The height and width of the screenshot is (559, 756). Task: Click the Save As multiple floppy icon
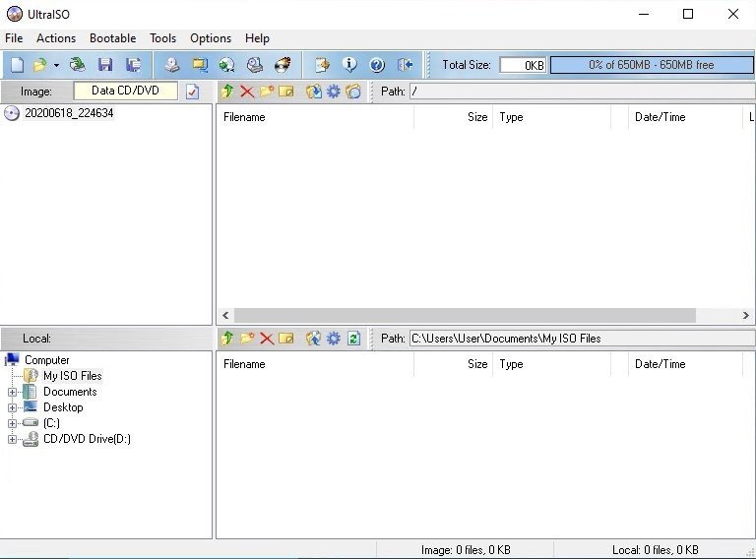point(133,65)
